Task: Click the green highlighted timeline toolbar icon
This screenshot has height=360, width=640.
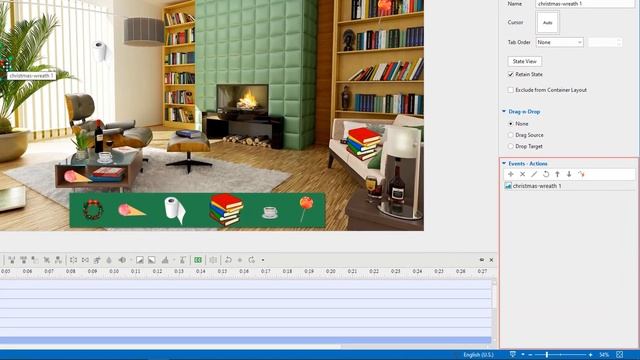Action: [x=198, y=260]
